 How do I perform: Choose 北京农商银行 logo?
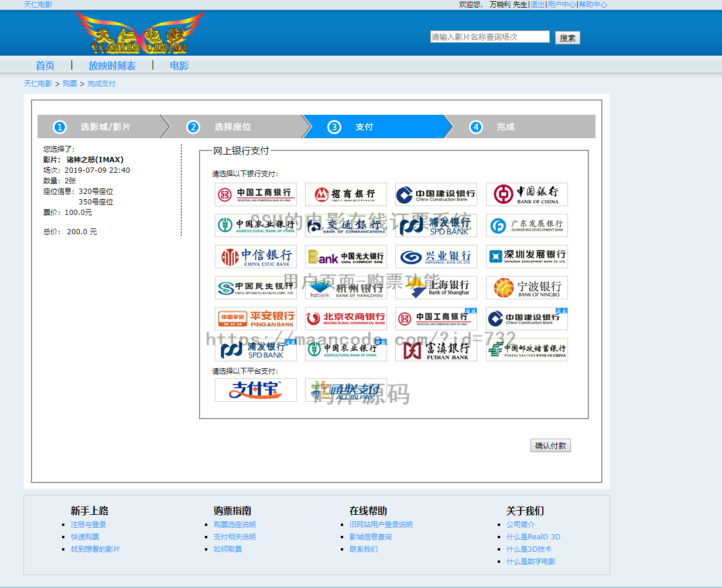tap(346, 319)
